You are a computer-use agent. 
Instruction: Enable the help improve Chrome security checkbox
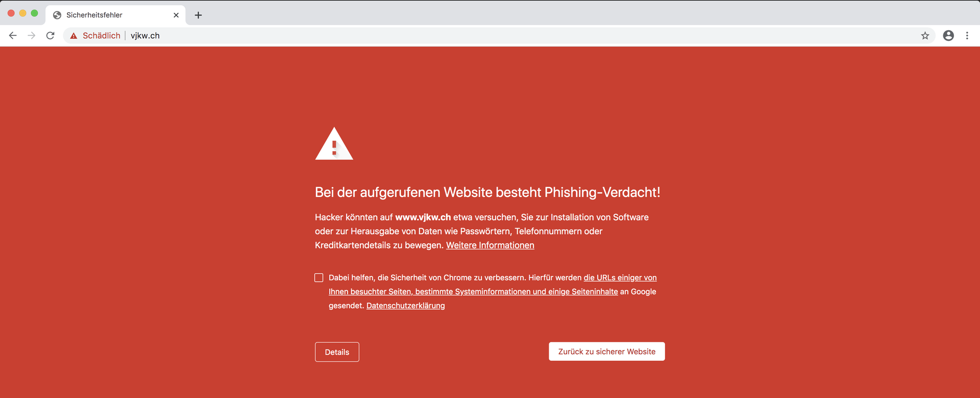tap(319, 278)
